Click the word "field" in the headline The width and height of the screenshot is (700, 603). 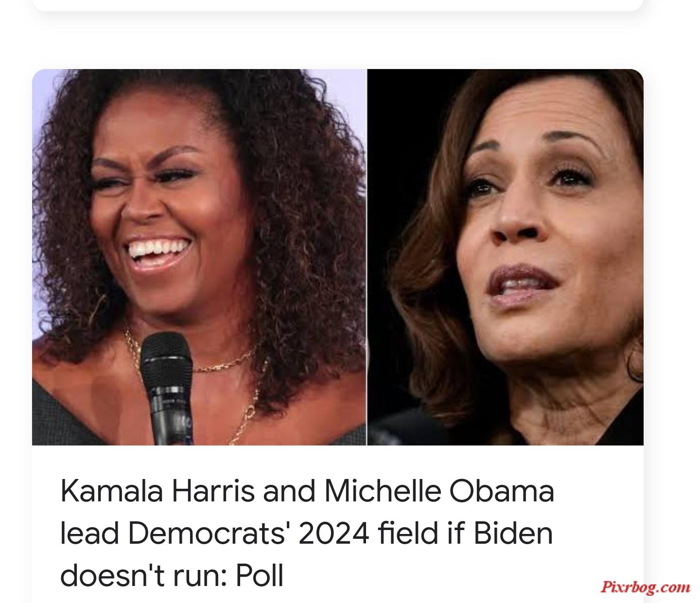pos(408,533)
